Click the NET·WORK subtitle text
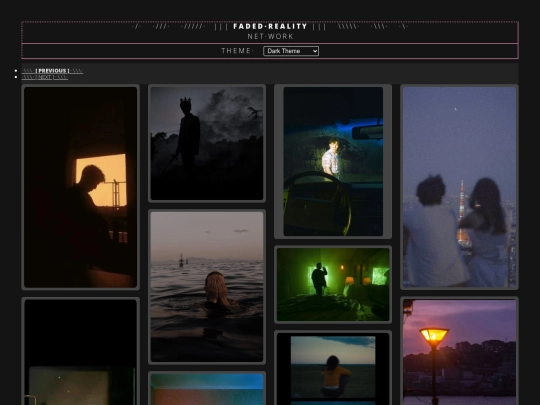 270,37
